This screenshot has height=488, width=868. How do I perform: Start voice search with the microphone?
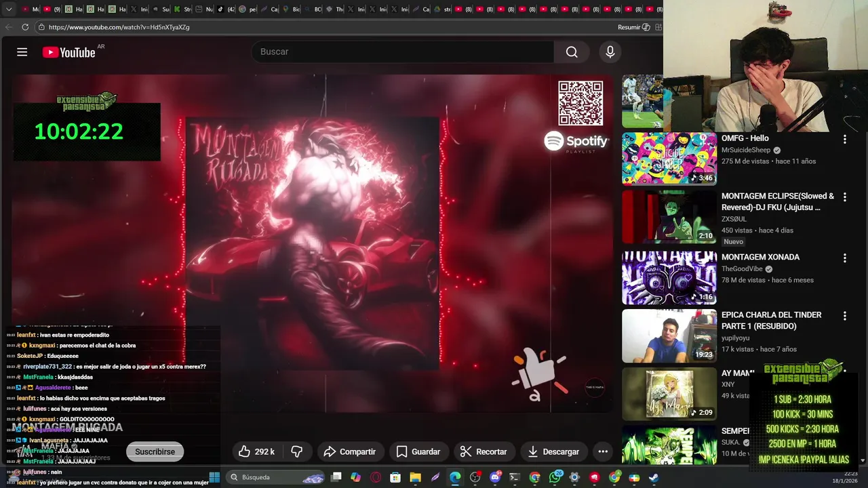point(610,52)
